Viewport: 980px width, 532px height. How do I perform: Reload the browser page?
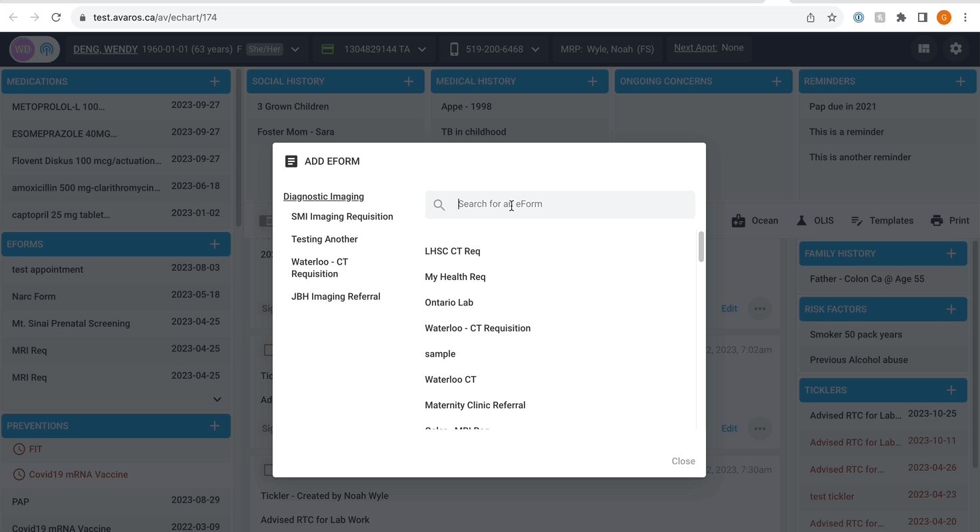click(x=57, y=17)
